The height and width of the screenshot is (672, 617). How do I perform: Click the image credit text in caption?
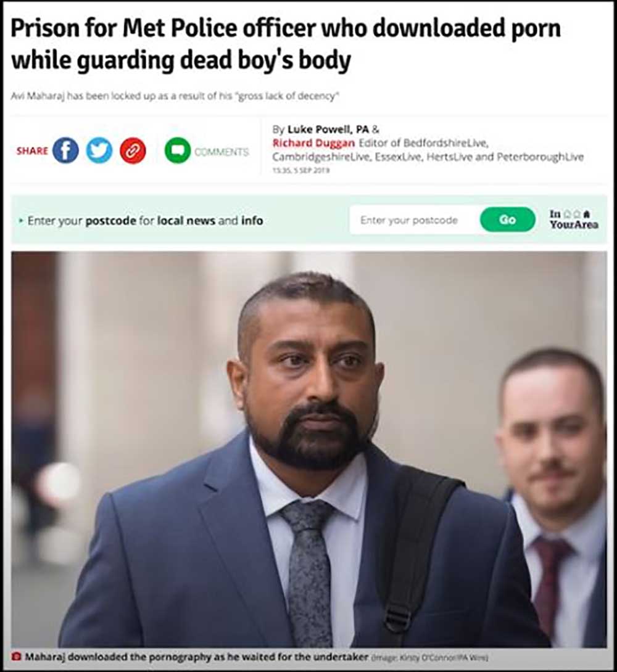[429, 657]
